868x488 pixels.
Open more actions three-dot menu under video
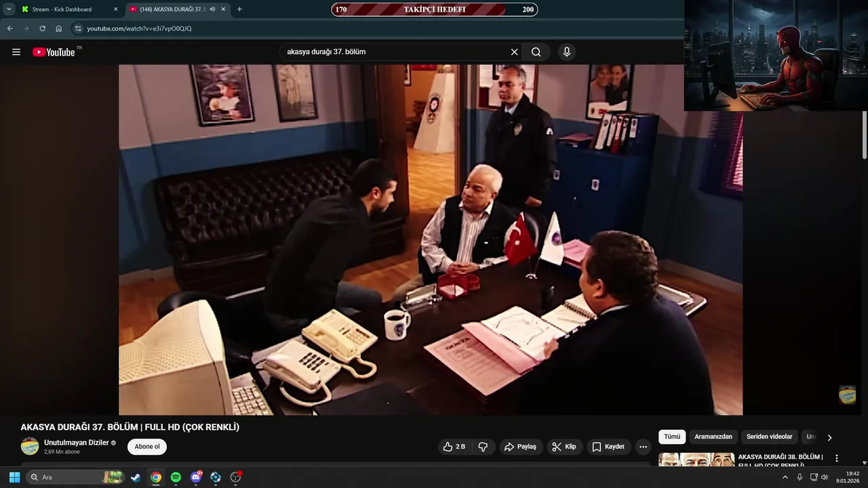[643, 447]
